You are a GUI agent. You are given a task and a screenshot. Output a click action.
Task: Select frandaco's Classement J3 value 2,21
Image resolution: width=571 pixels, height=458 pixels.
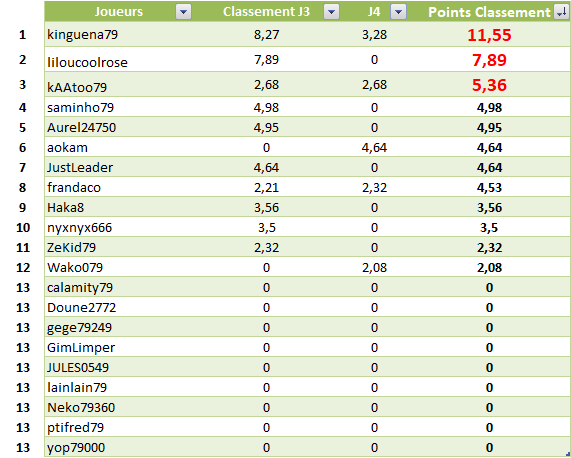(x=267, y=187)
